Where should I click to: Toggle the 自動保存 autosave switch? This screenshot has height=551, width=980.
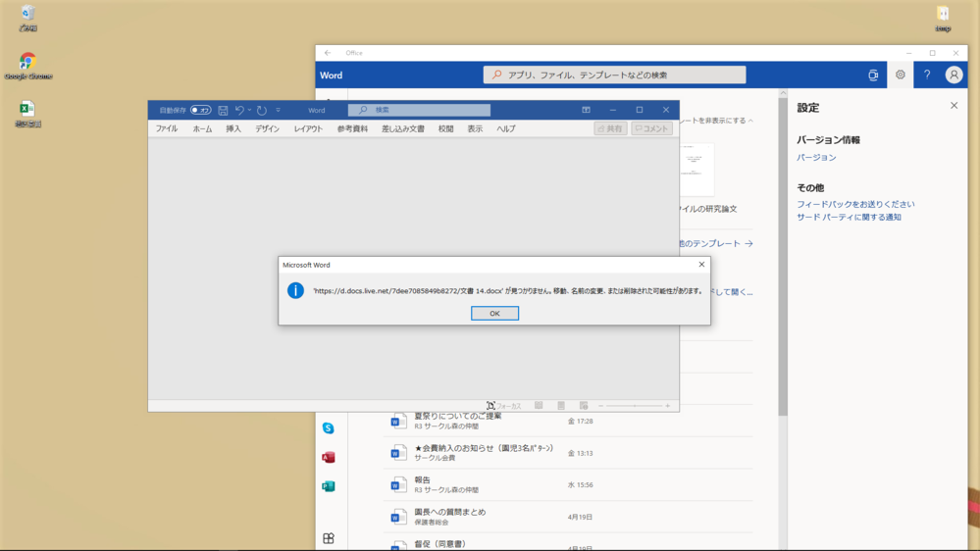pyautogui.click(x=201, y=110)
